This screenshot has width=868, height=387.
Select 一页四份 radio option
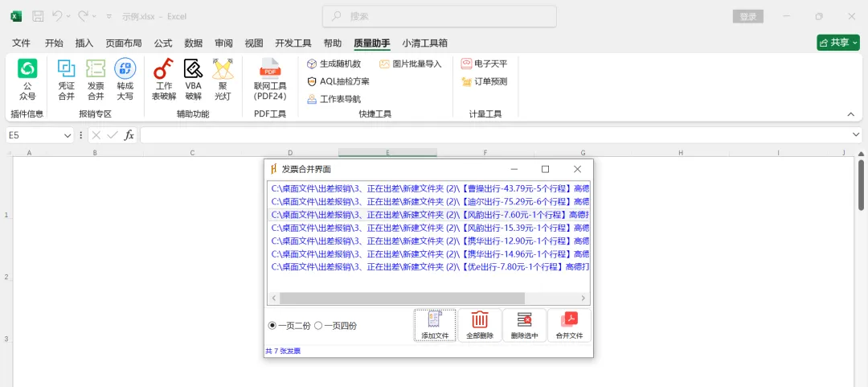[335, 326]
